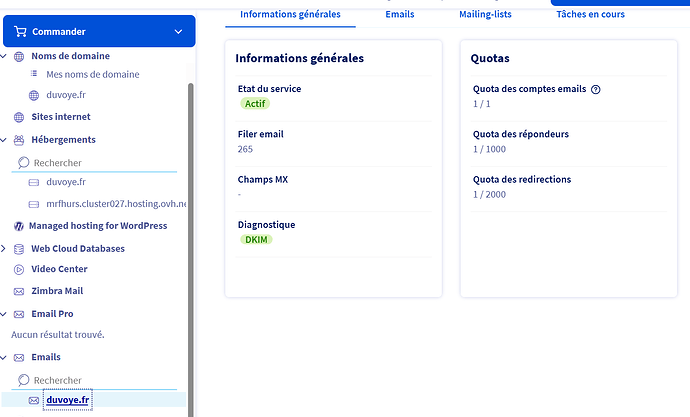Click the globe icon beside Noms de domaine
690x417 pixels.
(19, 56)
